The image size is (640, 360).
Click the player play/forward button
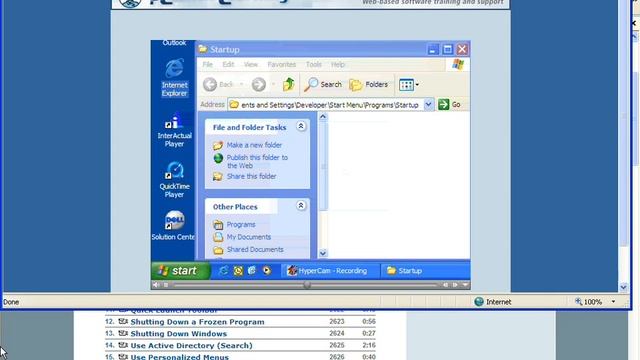[455, 285]
